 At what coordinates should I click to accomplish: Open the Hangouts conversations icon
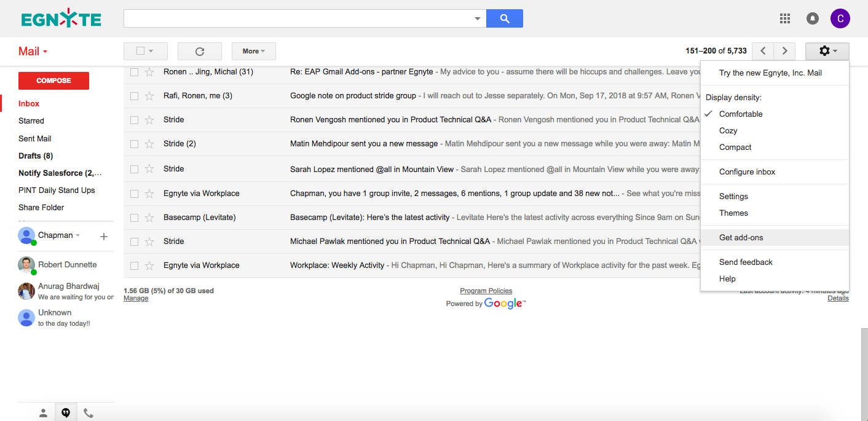(x=66, y=414)
